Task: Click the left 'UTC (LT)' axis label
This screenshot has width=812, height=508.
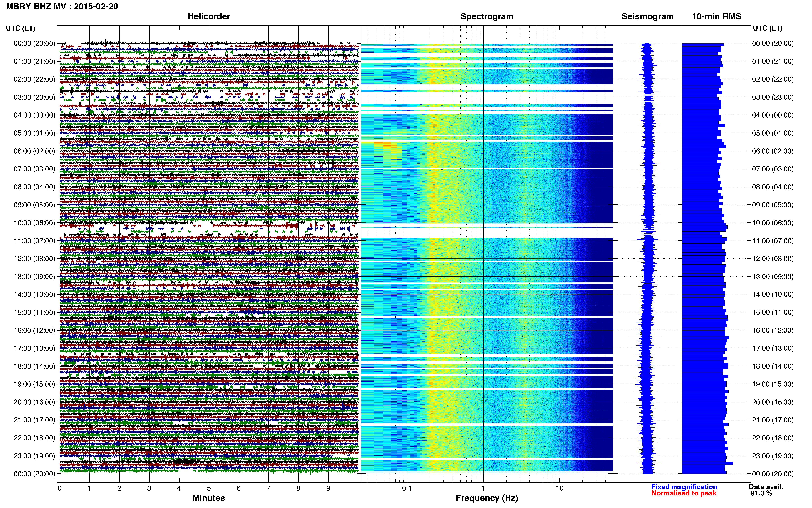Action: pos(21,28)
